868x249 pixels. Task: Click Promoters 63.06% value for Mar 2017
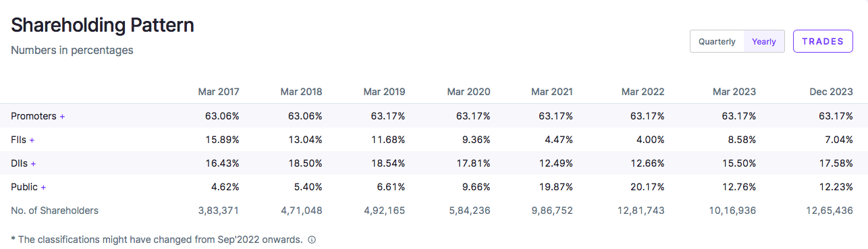222,116
